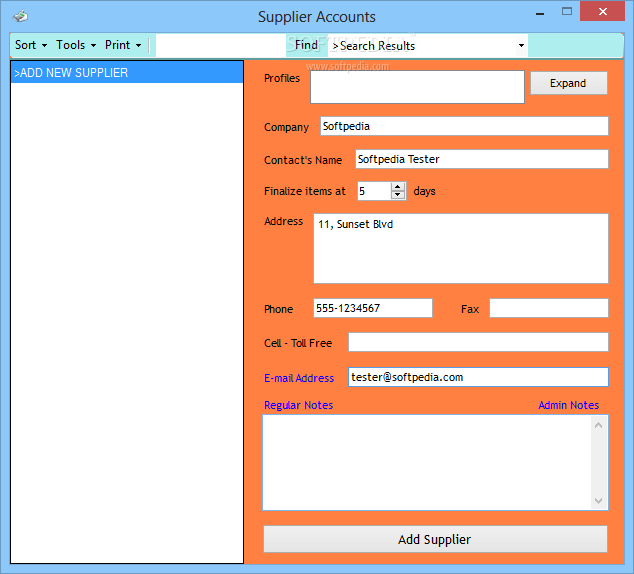This screenshot has height=574, width=634.
Task: Expand the Search Results combo box
Action: (x=522, y=45)
